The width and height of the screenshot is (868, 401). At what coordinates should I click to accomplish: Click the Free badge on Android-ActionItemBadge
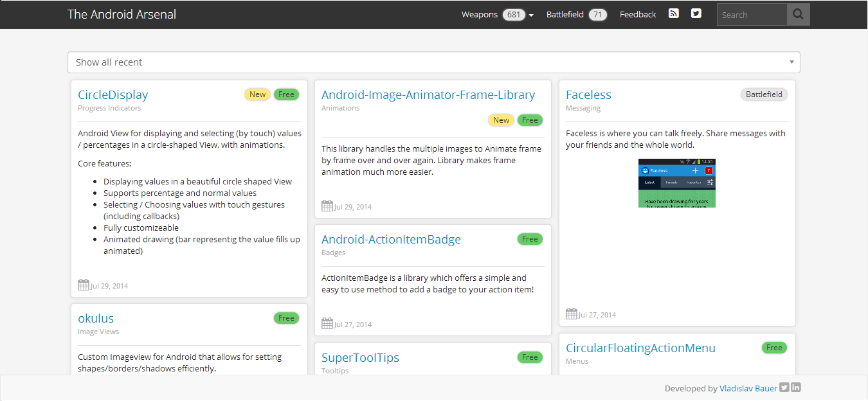click(530, 239)
